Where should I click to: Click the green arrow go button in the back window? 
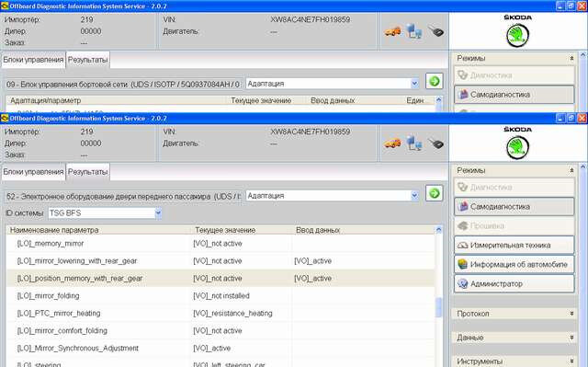click(435, 81)
